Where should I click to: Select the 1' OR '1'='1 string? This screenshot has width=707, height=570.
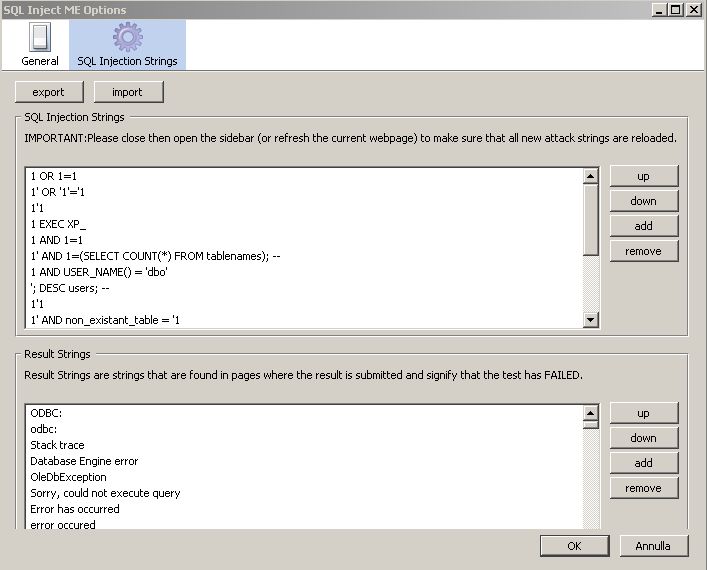coord(304,192)
